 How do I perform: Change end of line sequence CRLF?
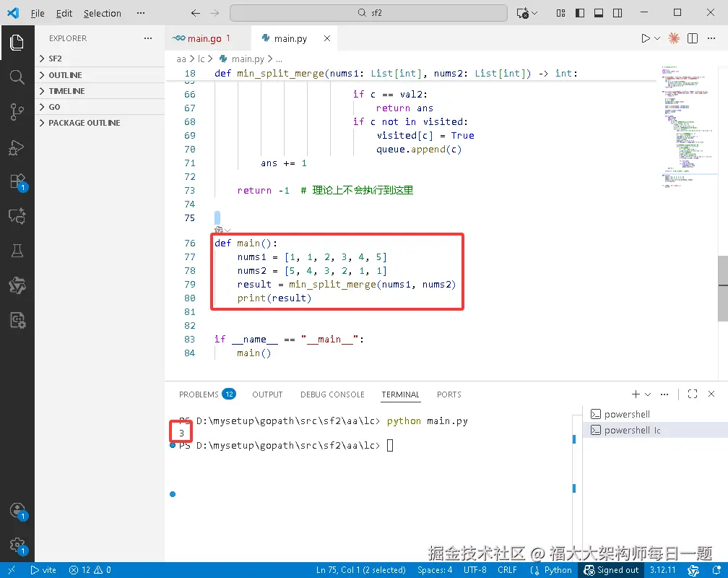[x=507, y=570]
